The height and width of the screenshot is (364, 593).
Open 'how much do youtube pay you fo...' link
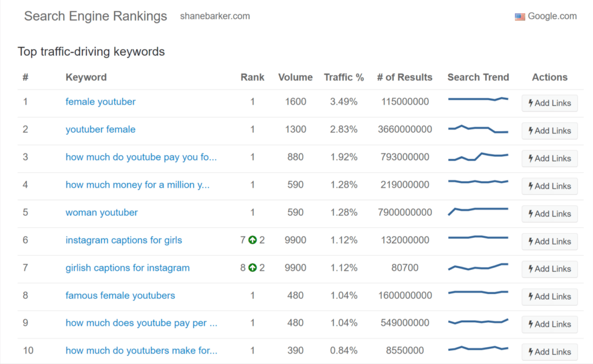point(141,157)
